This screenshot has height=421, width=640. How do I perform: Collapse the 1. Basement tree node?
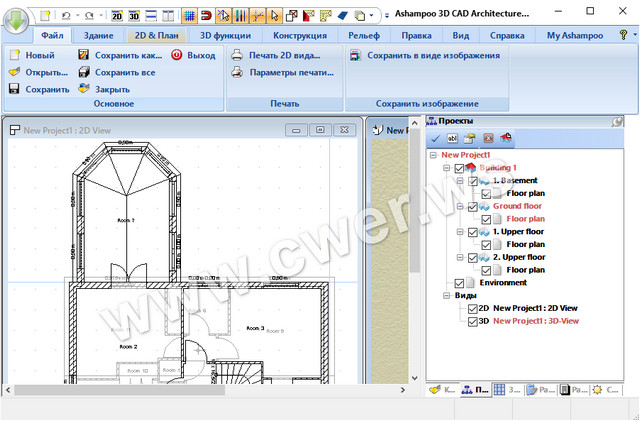459,181
